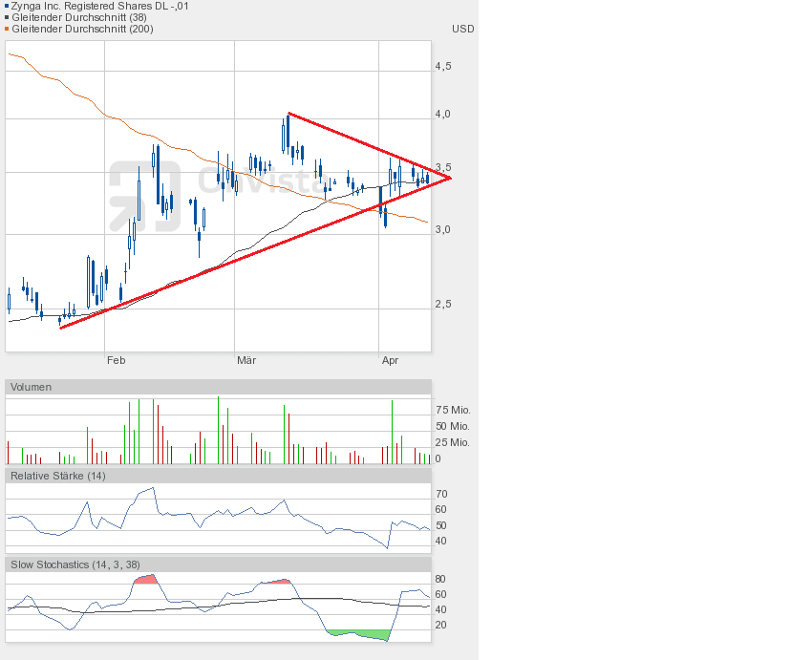Click the top-left peak of the red triangle
The image size is (812, 660).
[x=288, y=114]
